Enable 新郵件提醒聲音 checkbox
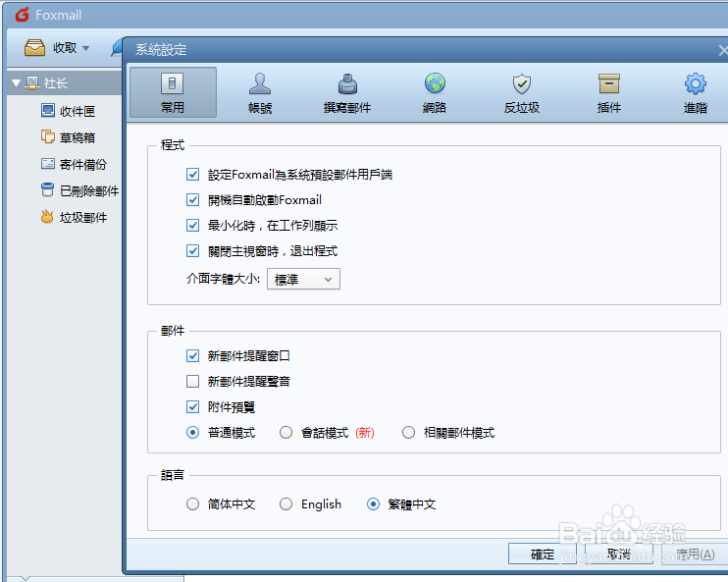 [x=192, y=382]
